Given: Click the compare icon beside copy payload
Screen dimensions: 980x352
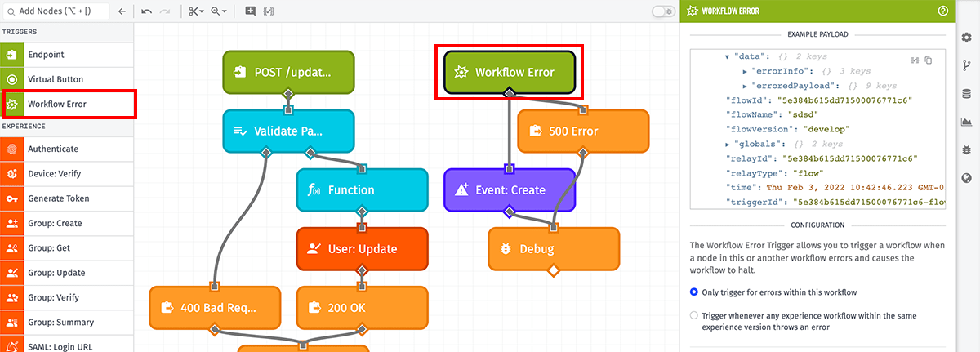Looking at the screenshot, I should [x=916, y=60].
